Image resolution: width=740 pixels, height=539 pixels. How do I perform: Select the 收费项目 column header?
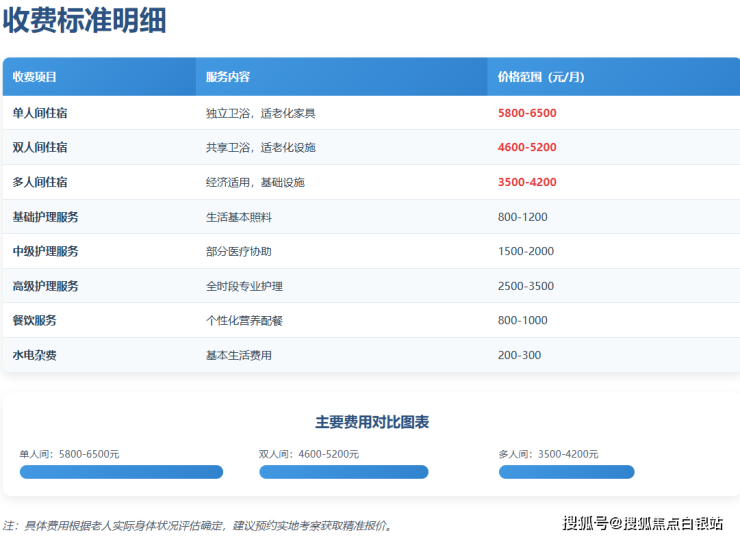point(35,77)
